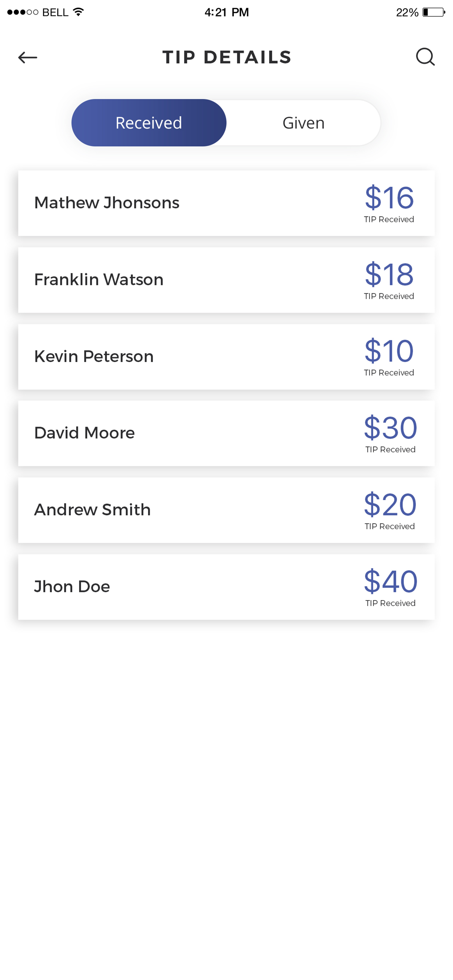Viewport: 453px width, 980px height.
Task: Open search with the magnifier icon
Action: point(425,57)
